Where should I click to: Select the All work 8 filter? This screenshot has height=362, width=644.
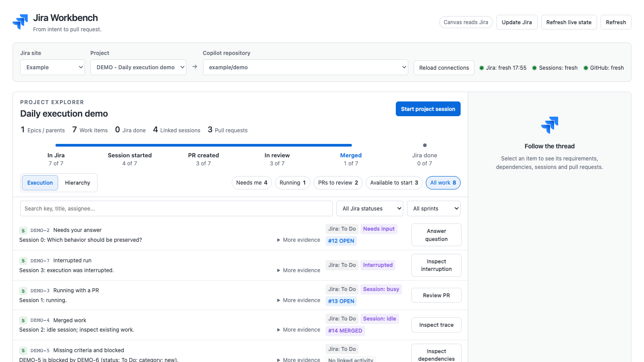(x=443, y=183)
